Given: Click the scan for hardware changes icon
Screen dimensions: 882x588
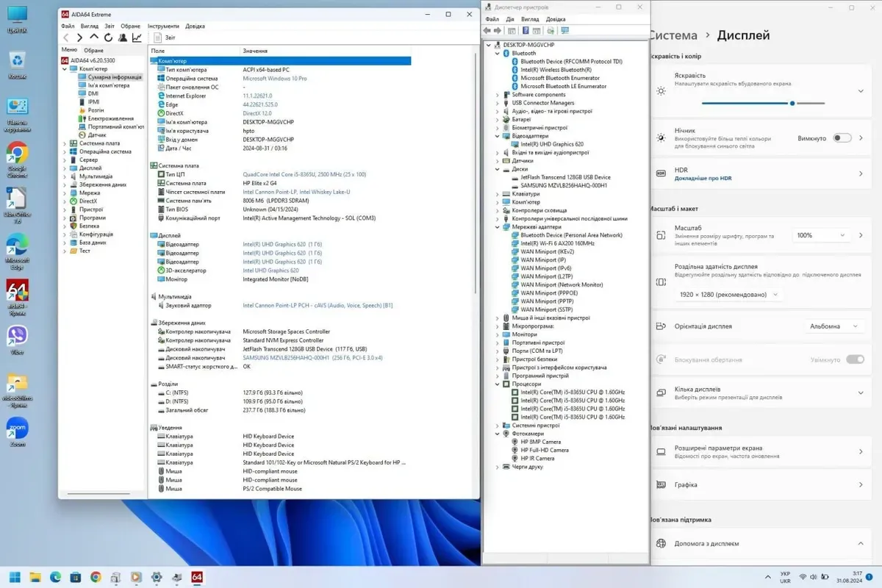Looking at the screenshot, I should coord(564,31).
